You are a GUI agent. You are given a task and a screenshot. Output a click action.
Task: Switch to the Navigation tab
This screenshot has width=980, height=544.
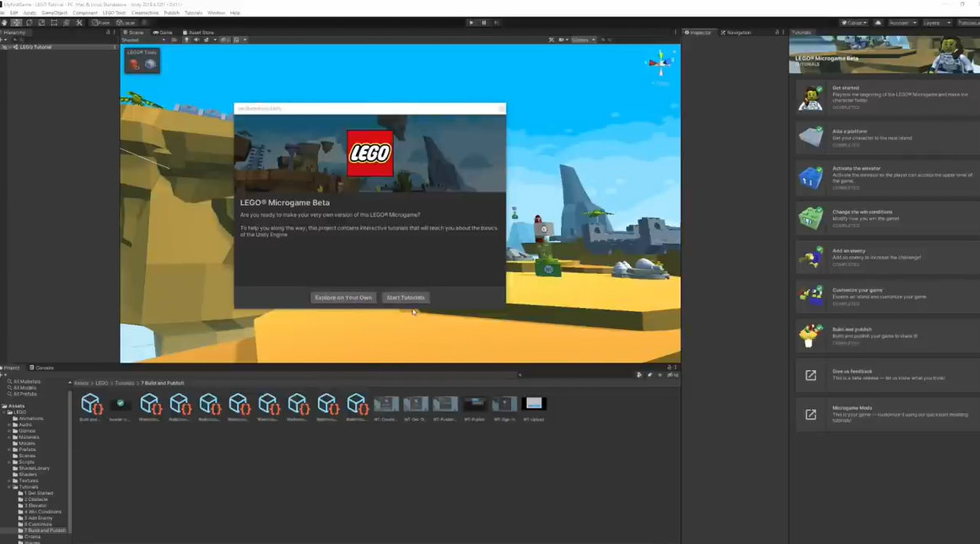(735, 33)
